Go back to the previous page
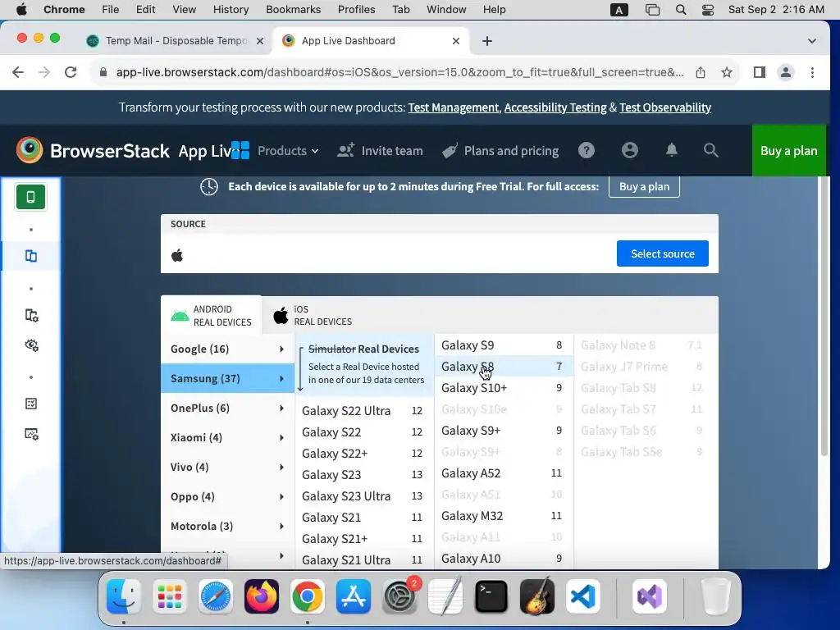The height and width of the screenshot is (630, 840). 18,72
